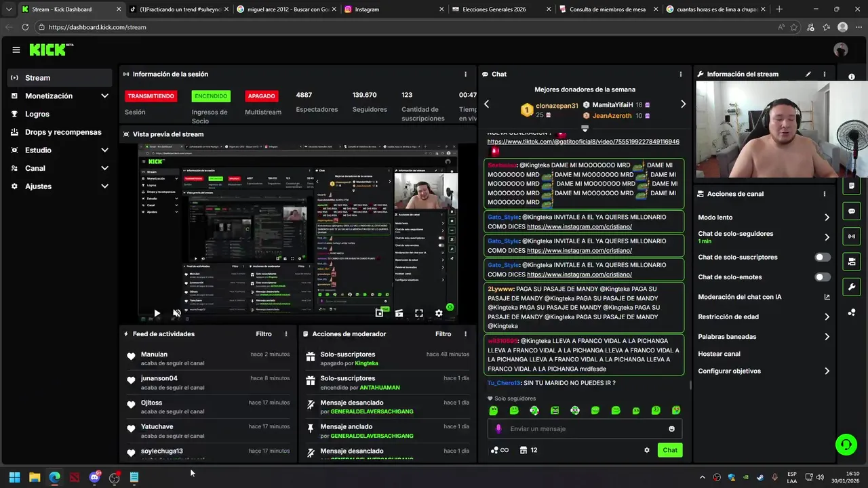Image resolution: width=868 pixels, height=488 pixels.
Task: Open Información del stream options menu
Action: pyautogui.click(x=825, y=74)
